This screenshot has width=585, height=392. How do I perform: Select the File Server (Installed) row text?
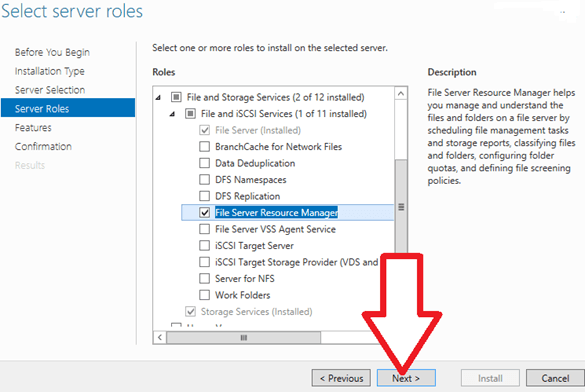[258, 130]
